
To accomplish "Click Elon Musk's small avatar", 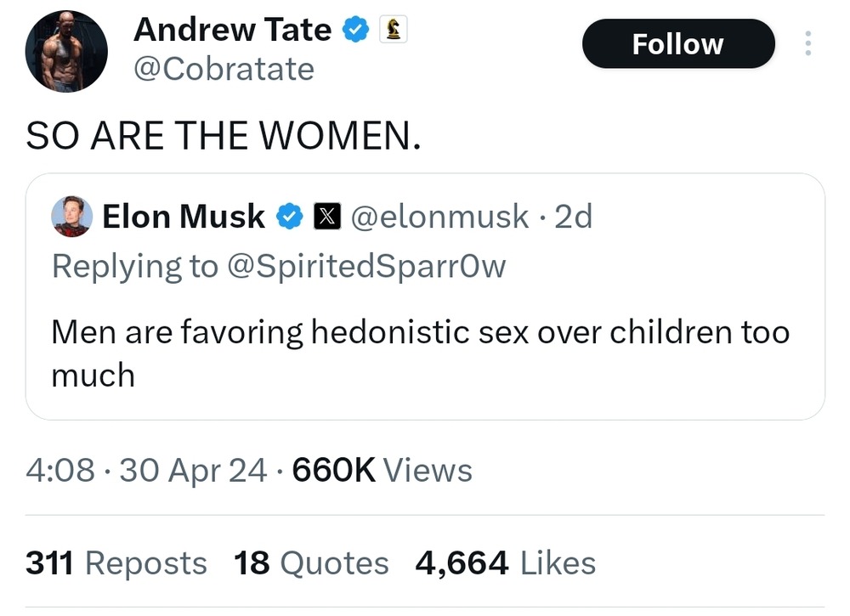I will (x=72, y=216).
